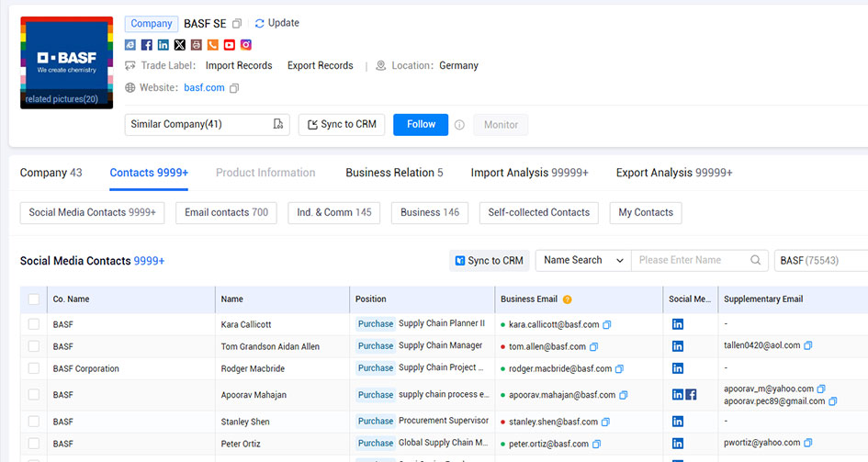Viewport: 868px width, 462px height.
Task: Click Sync to CRM above contacts table
Action: (x=489, y=261)
